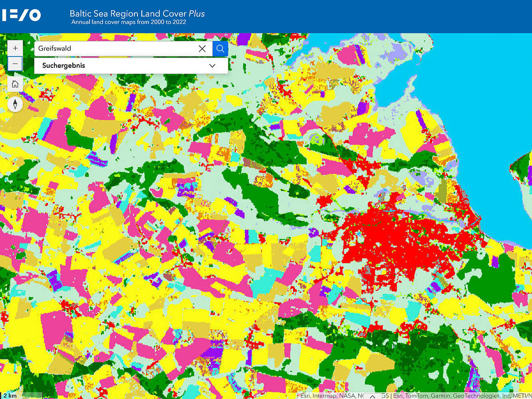
Task: Return to the default extent with the Home icon
Action: coord(15,84)
